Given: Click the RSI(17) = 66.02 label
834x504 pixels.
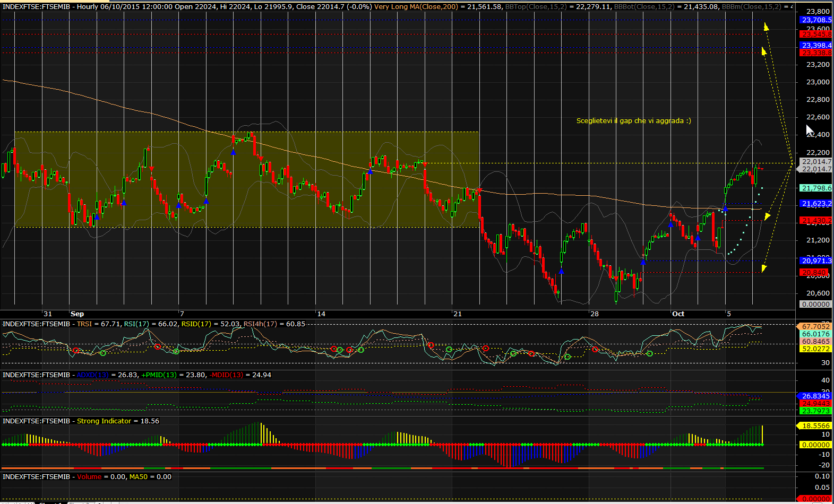Looking at the screenshot, I should (x=151, y=324).
